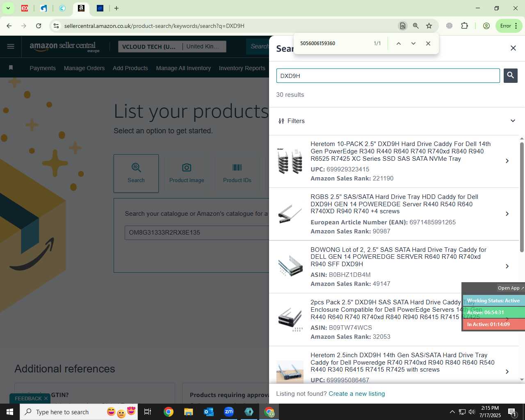Click the bookmark flag icon in nav bar
This screenshot has height=420, width=525.
11,68
